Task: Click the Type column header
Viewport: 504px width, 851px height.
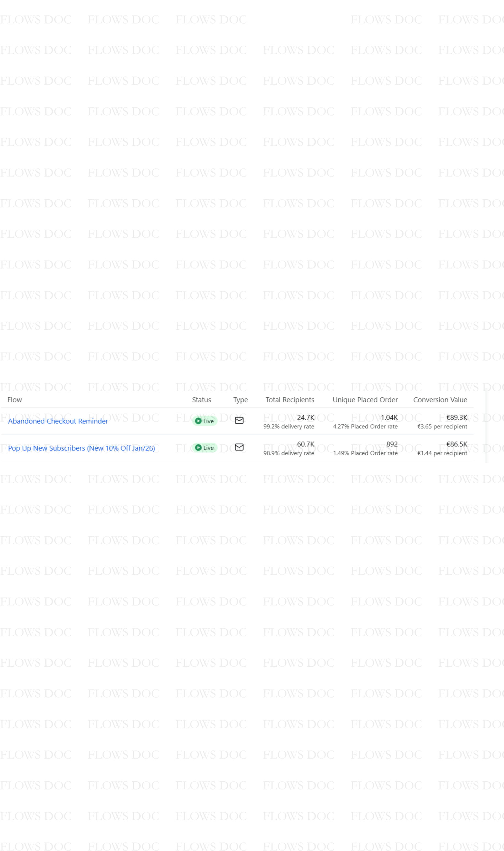Action: (240, 400)
